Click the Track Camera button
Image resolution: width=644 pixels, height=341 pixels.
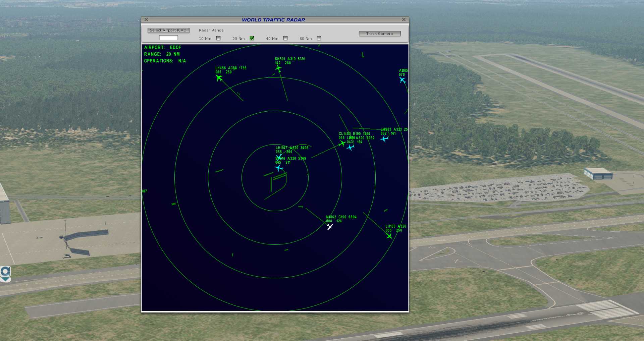[379, 34]
